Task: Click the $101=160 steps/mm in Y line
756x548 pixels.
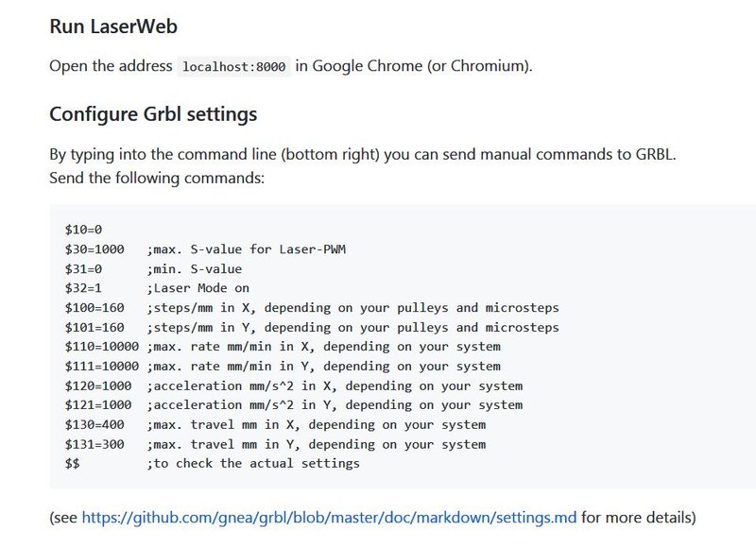Action: tap(312, 327)
